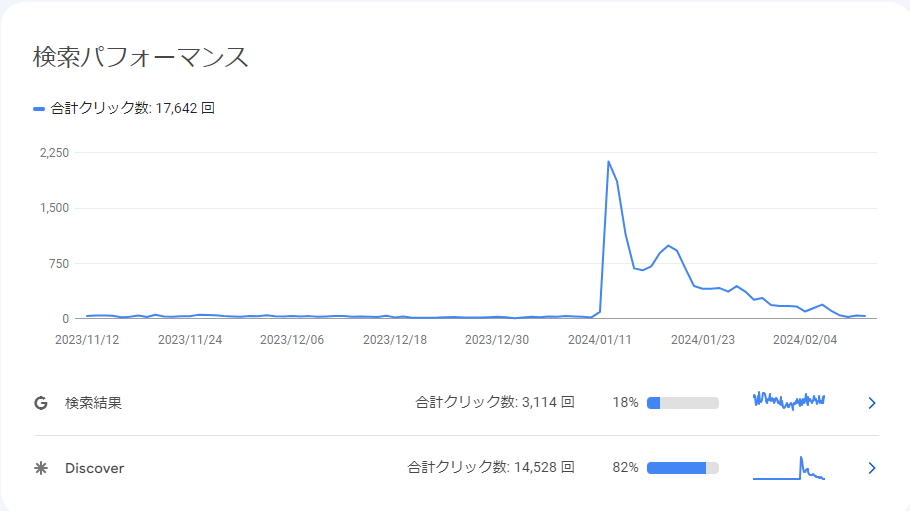Select the Discover row label

pyautogui.click(x=95, y=468)
